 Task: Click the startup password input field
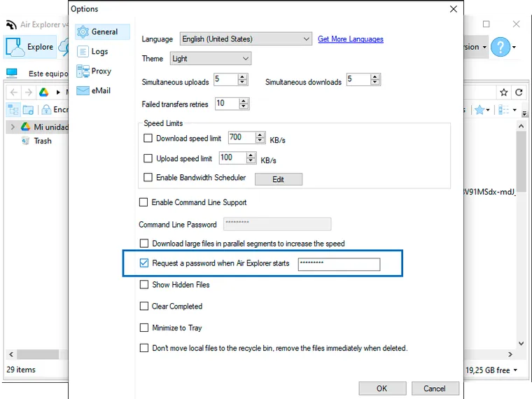[x=339, y=265]
